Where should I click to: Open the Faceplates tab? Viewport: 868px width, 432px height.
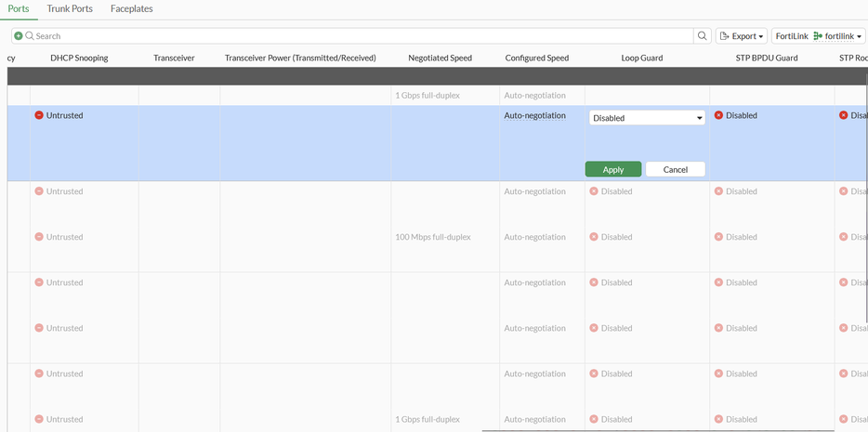pos(132,9)
